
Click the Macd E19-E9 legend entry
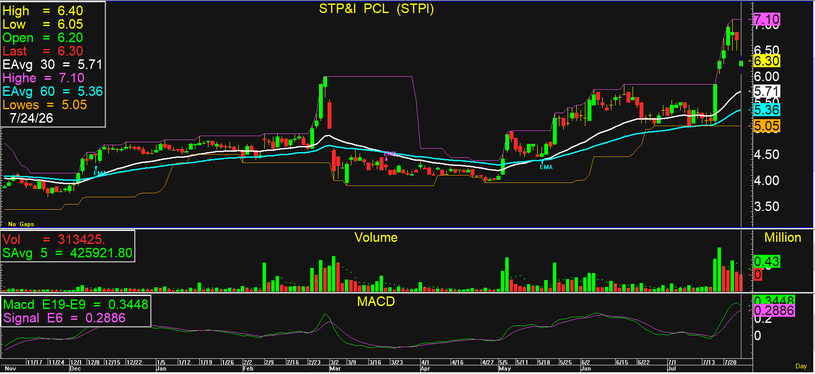(76, 304)
